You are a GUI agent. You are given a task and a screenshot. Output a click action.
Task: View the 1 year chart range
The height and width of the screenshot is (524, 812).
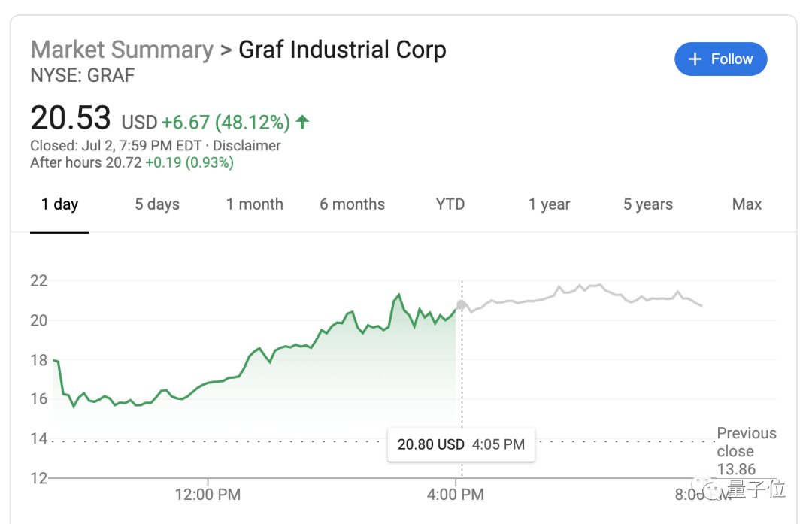pos(549,204)
